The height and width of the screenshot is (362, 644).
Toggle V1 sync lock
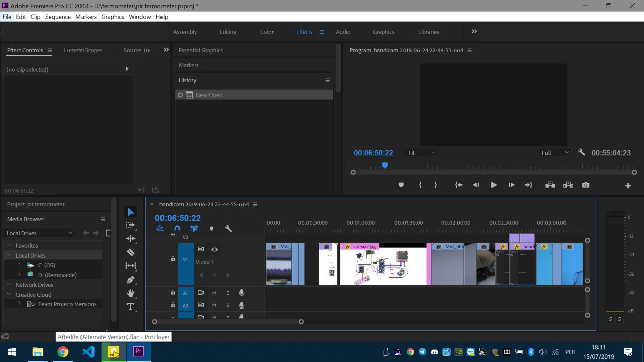click(201, 249)
